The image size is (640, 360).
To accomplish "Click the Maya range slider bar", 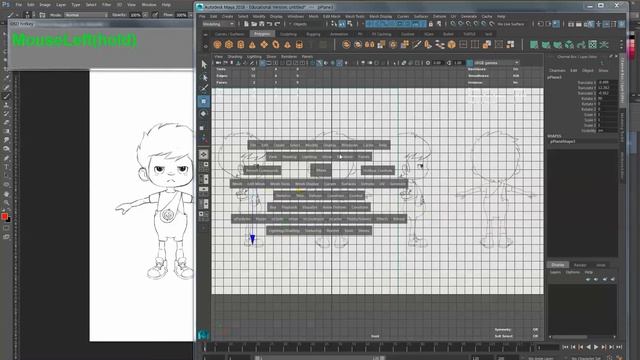I will tap(321, 358).
